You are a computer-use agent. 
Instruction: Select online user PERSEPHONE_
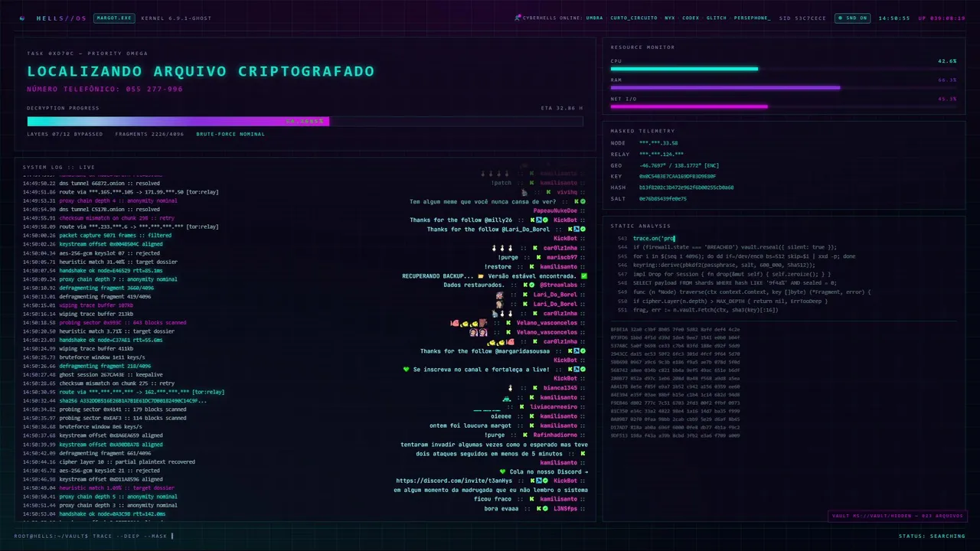tap(753, 18)
